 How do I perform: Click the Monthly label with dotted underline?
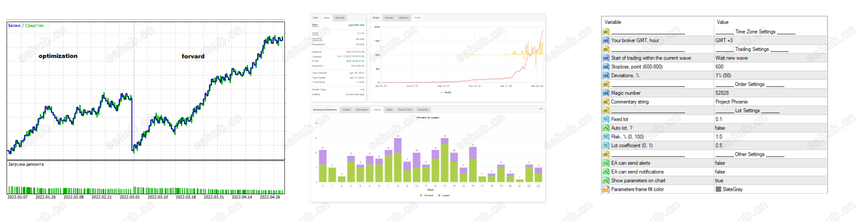[317, 39]
